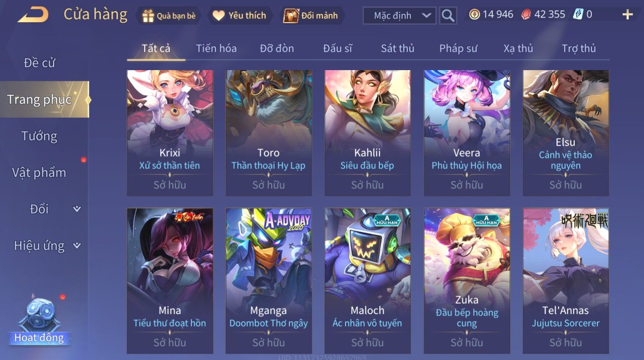
Task: Click the back arrow icon
Action: [x=33, y=15]
